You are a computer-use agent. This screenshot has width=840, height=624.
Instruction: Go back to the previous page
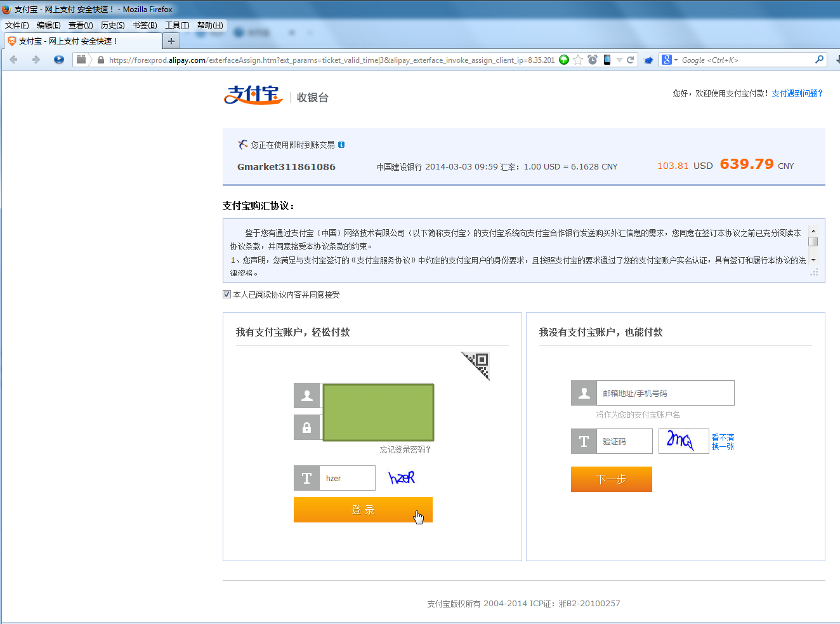(x=14, y=60)
